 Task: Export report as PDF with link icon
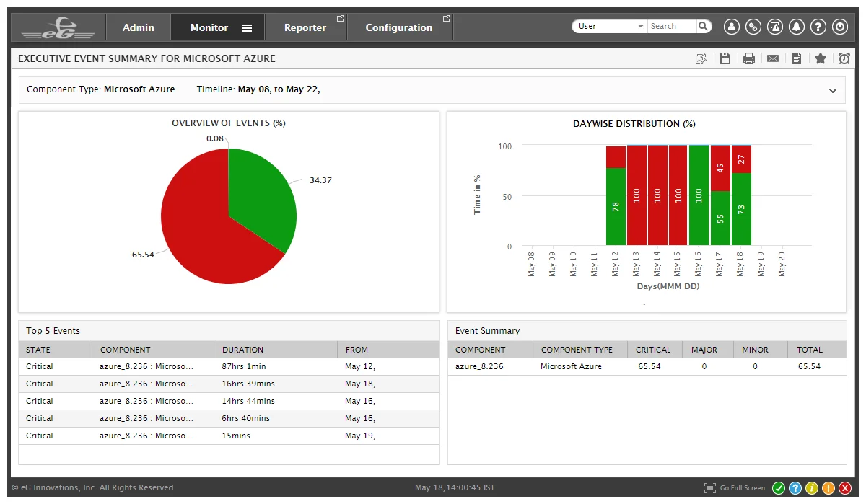(701, 58)
